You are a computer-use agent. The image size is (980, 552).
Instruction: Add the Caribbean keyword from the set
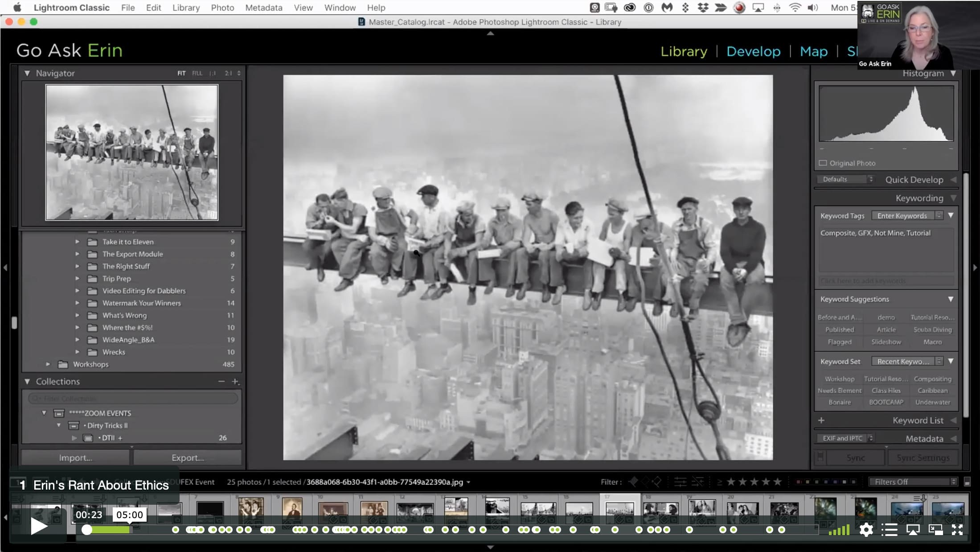point(932,391)
